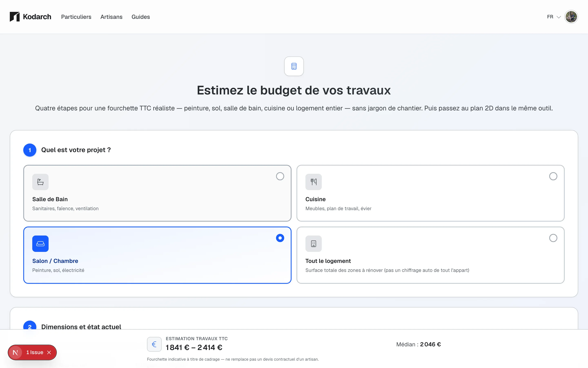This screenshot has width=588, height=368.
Task: Click the "Quel est votre projet ?" heading
Action: pyautogui.click(x=76, y=150)
